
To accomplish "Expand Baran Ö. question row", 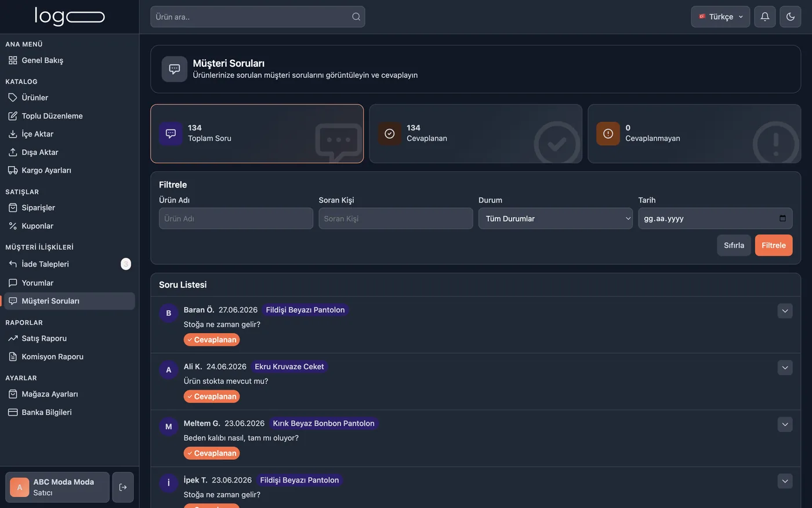I will 785,311.
